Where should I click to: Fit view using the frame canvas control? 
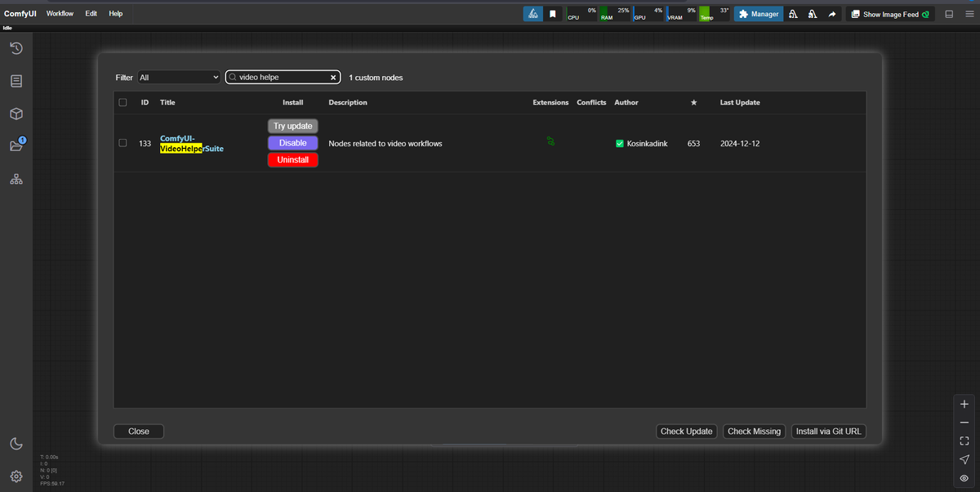click(964, 441)
